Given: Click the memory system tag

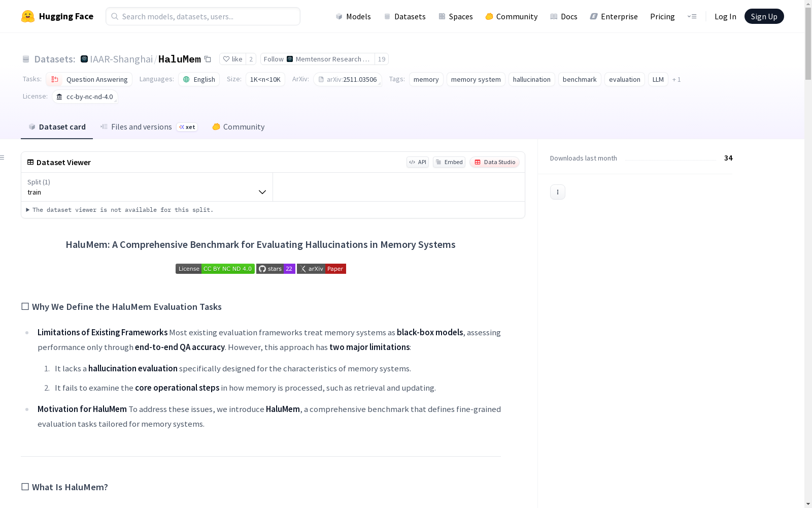Looking at the screenshot, I should pos(476,79).
